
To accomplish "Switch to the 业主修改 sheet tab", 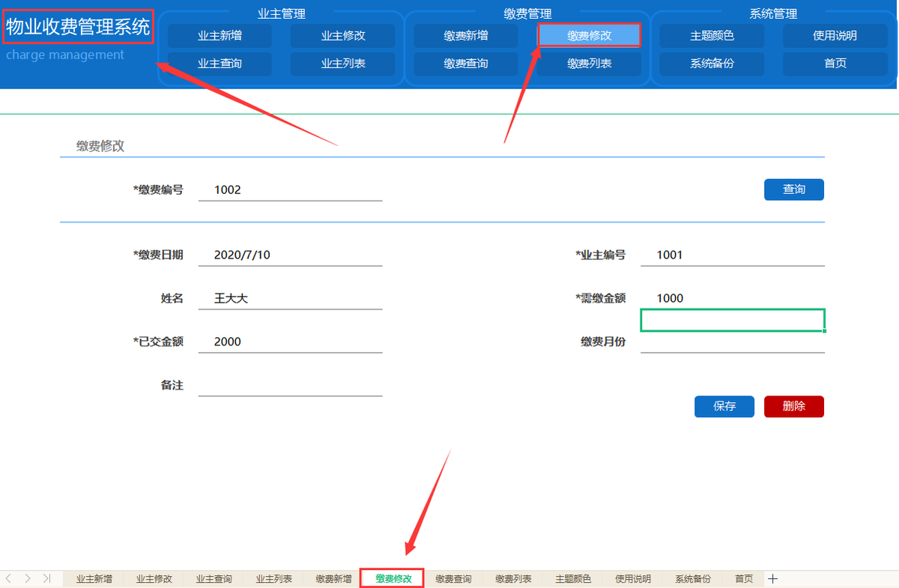I will point(154,578).
